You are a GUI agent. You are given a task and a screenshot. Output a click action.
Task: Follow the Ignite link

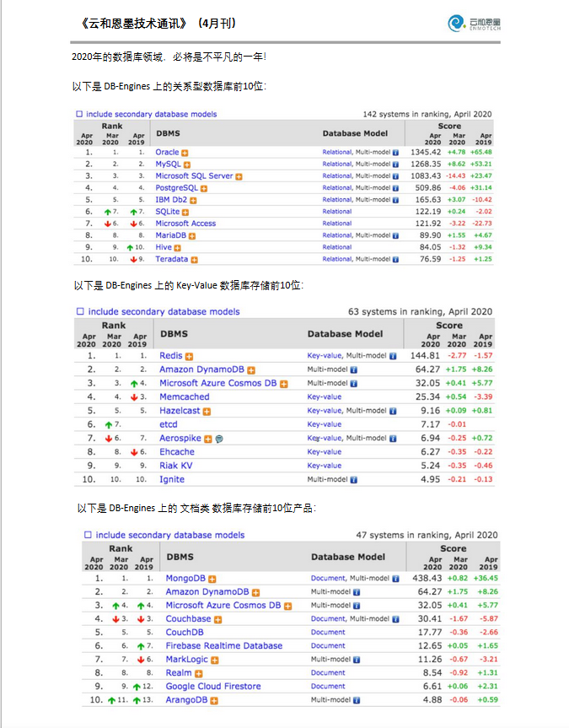click(172, 480)
